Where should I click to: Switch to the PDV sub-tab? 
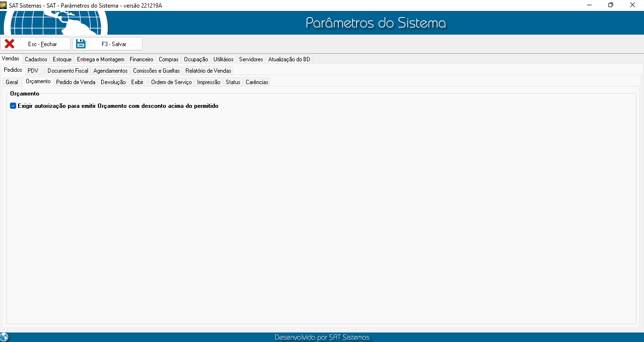click(33, 71)
